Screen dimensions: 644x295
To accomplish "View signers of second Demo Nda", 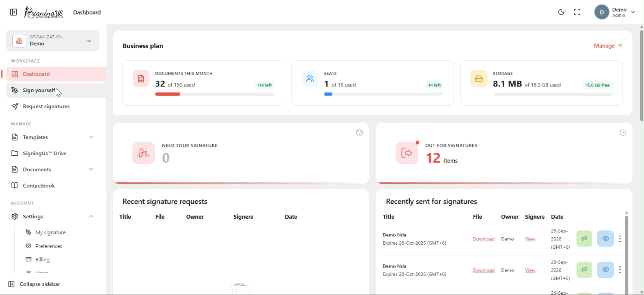I will (x=530, y=270).
